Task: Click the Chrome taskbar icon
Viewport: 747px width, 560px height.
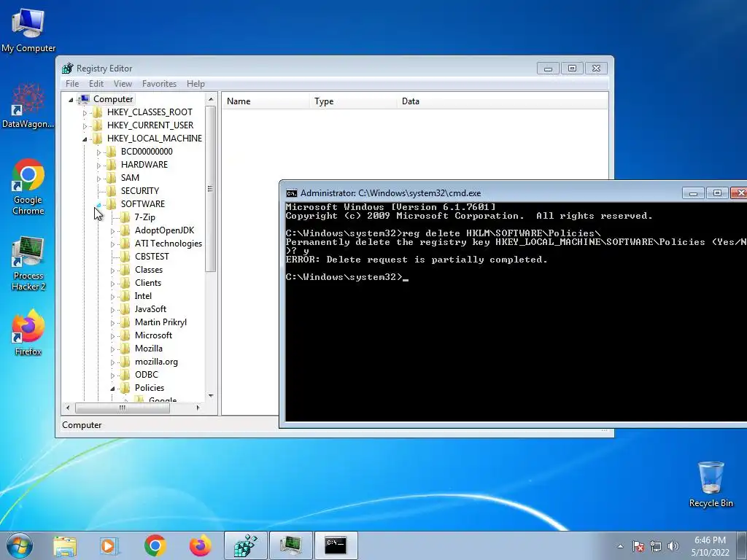Action: pos(155,545)
